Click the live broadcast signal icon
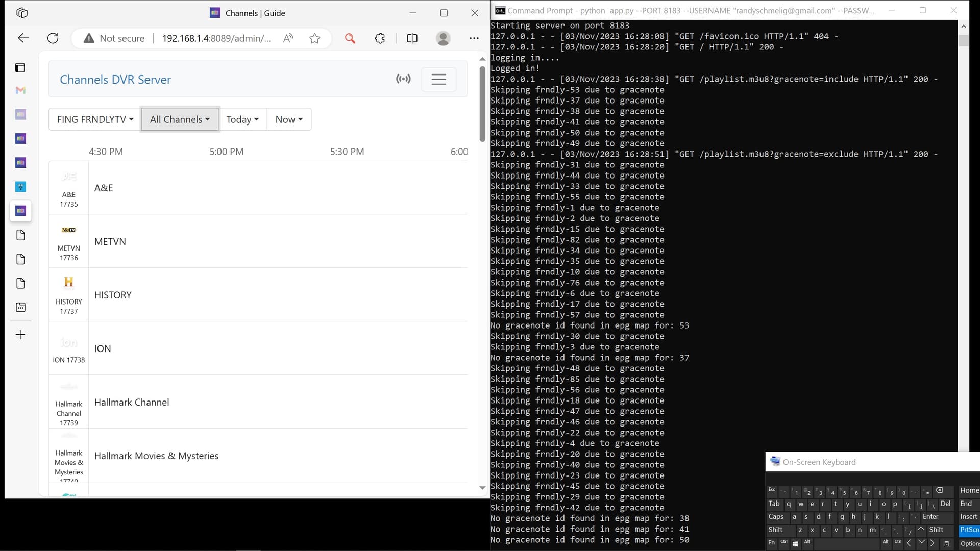The height and width of the screenshot is (551, 980). (x=403, y=79)
